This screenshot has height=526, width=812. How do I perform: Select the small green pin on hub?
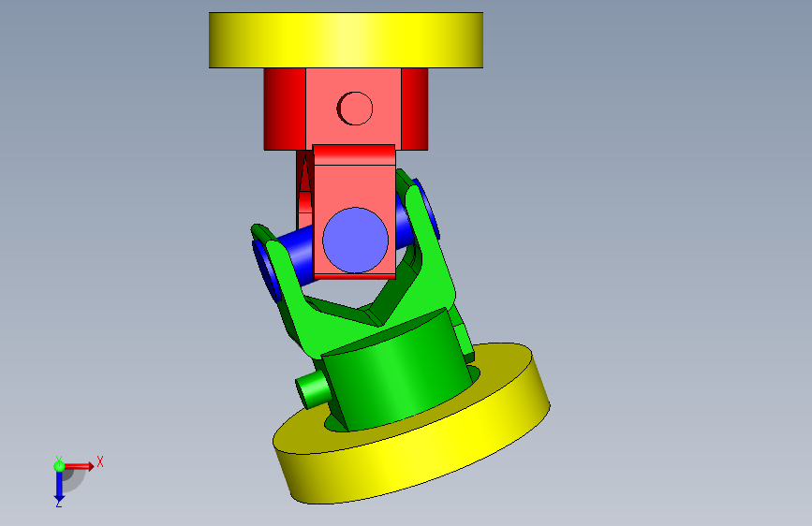click(312, 390)
